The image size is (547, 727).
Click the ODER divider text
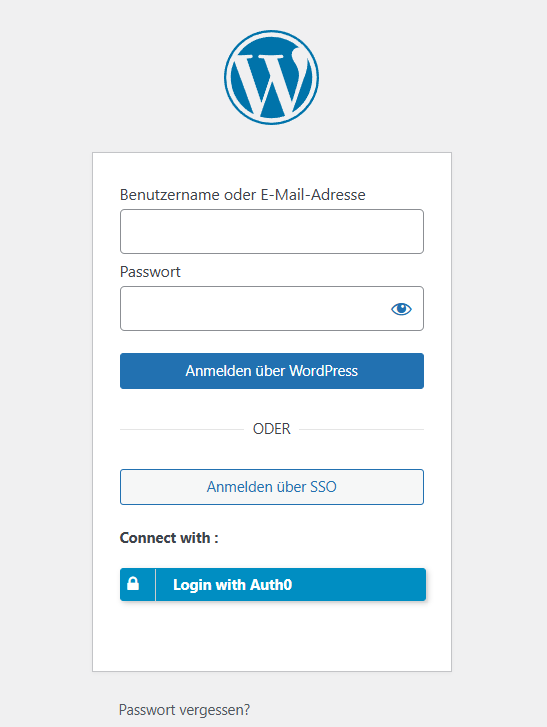coord(272,429)
